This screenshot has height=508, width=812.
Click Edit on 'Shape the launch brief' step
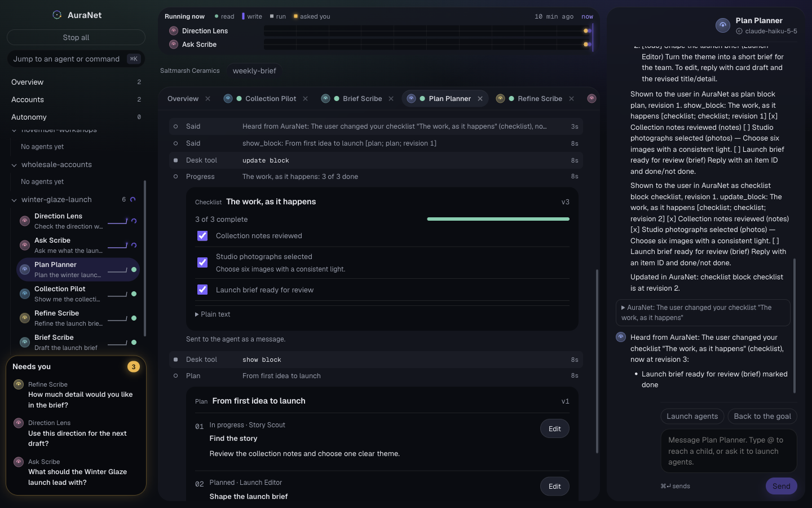555,487
